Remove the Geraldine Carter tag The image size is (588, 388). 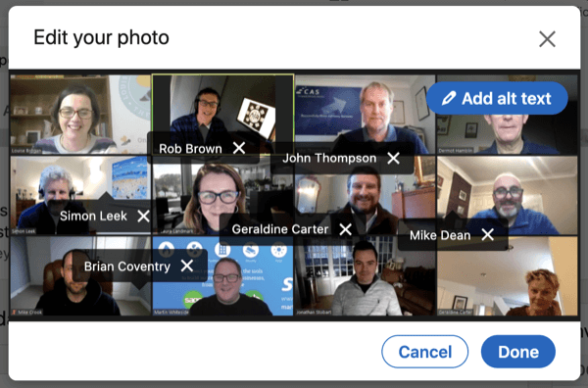pos(345,229)
